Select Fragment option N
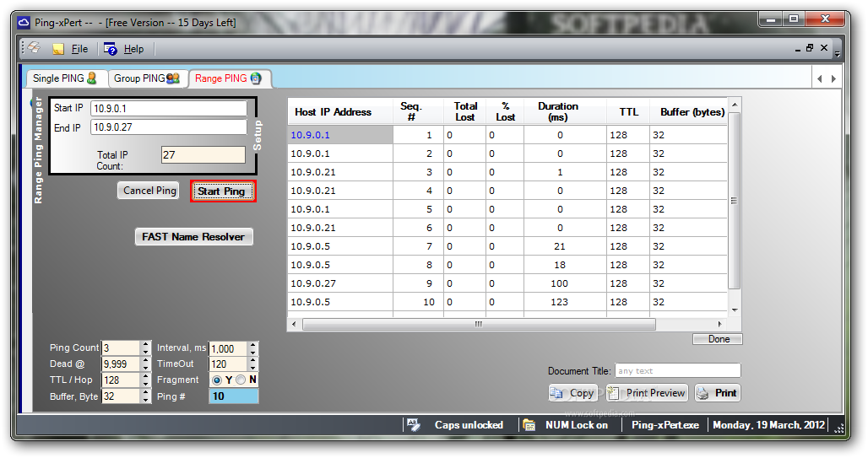Image resolution: width=868 pixels, height=458 pixels. click(x=241, y=380)
